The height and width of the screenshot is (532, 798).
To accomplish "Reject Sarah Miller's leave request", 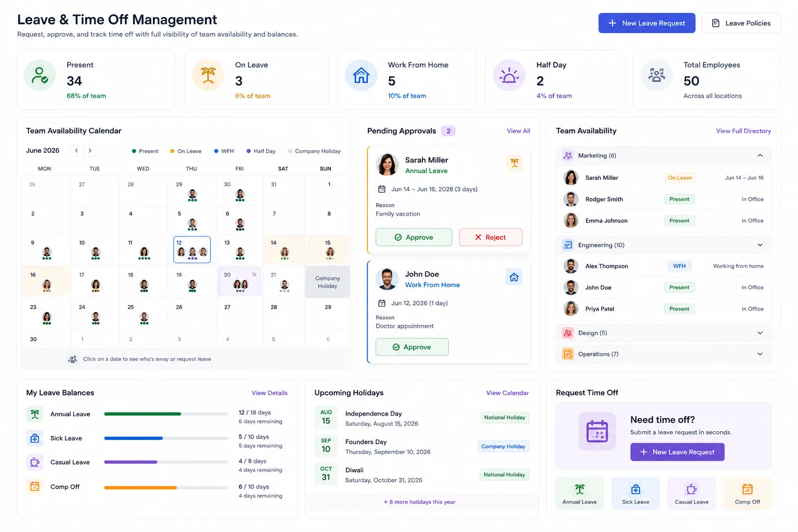I will pyautogui.click(x=490, y=237).
